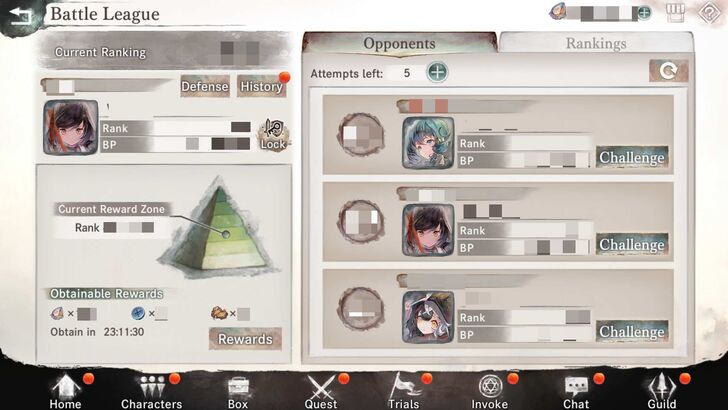Challenge the third opponent
Viewport: 728px width, 410px height.
point(632,331)
